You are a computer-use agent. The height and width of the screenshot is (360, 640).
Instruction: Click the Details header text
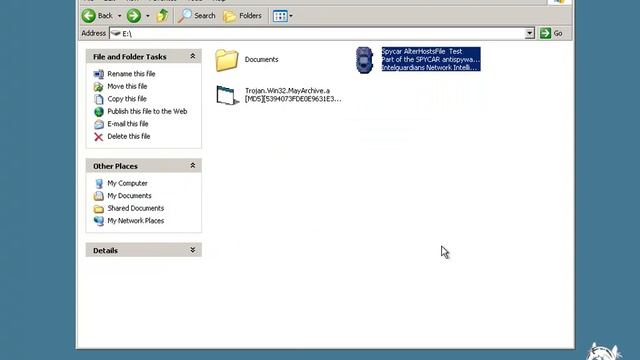pos(105,251)
